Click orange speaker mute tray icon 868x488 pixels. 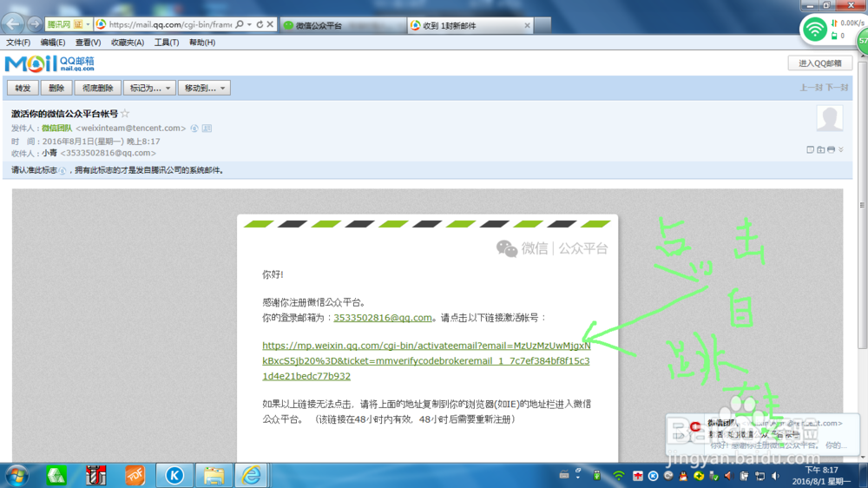pos(728,476)
